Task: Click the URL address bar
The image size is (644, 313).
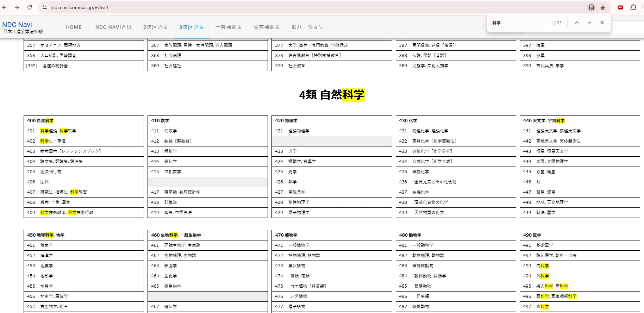Action: pyautogui.click(x=317, y=7)
